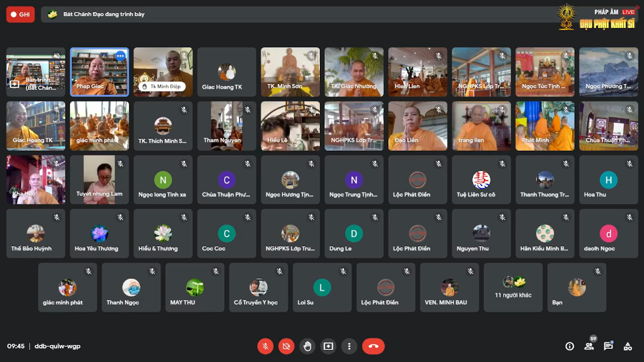Viewport: 644px width, 362px height.
Task: Select the Tk Minh Điệp video tile
Action: point(163,72)
